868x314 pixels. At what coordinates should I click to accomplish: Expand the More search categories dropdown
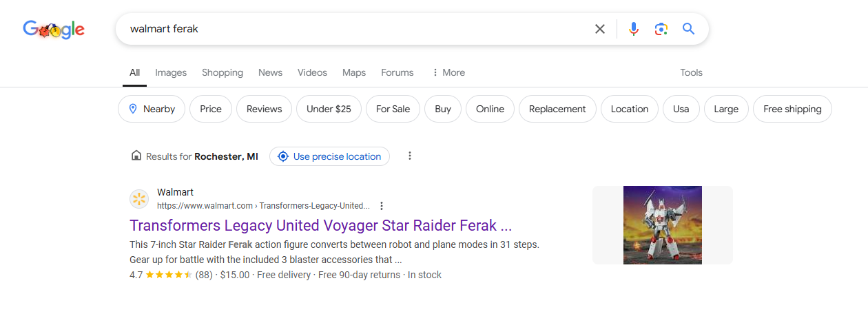[448, 72]
